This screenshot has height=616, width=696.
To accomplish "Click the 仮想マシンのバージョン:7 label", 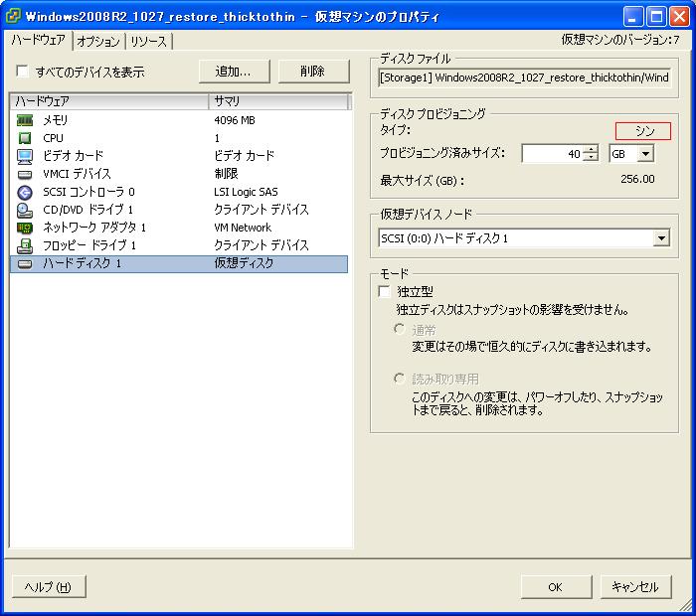I will tap(620, 40).
